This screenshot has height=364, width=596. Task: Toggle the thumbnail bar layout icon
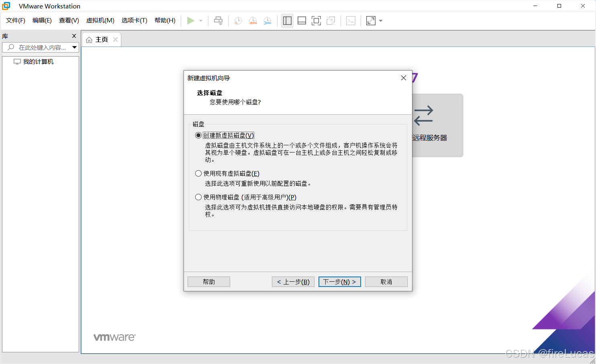pyautogui.click(x=302, y=21)
